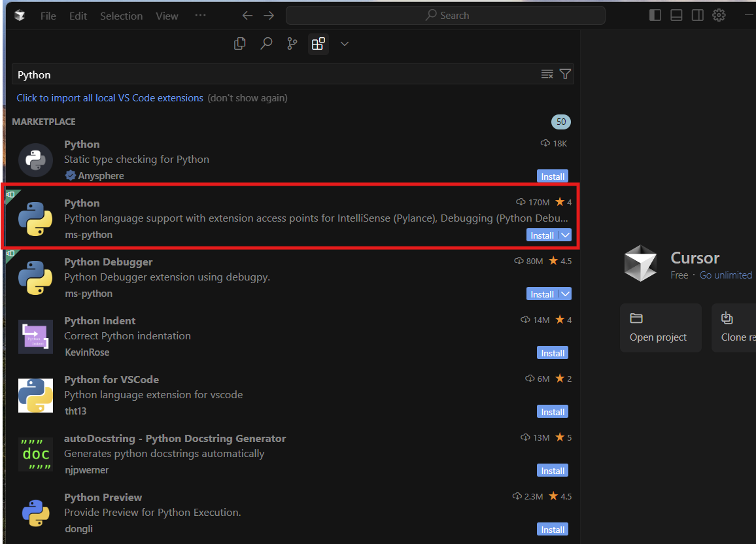Show more menus via the ellipsis
Viewport: 756px width, 544px height.
200,16
